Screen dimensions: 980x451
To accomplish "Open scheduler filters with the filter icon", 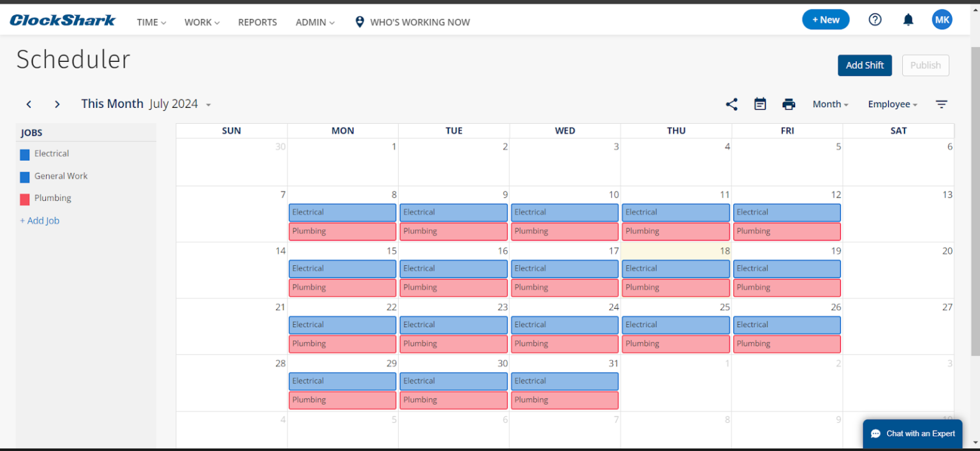I will (942, 104).
